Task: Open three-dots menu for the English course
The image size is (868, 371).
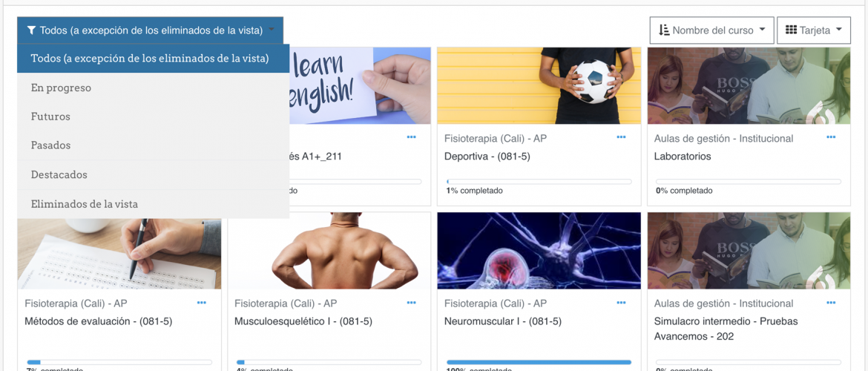Action: 411,137
